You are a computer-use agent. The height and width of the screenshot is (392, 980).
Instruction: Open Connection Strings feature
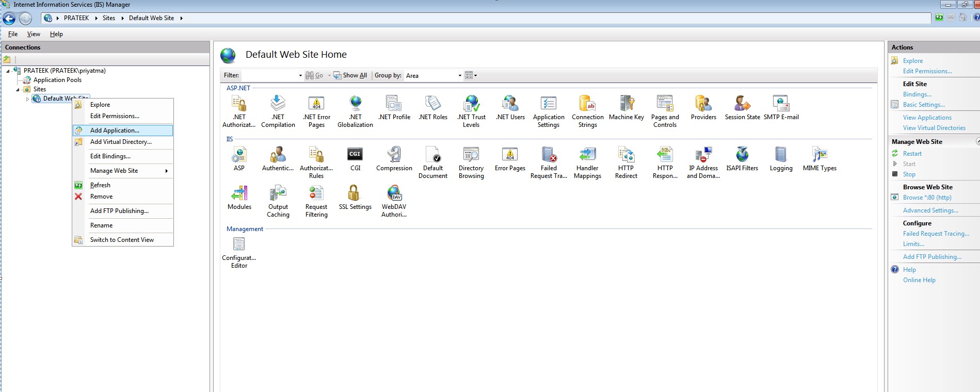587,111
